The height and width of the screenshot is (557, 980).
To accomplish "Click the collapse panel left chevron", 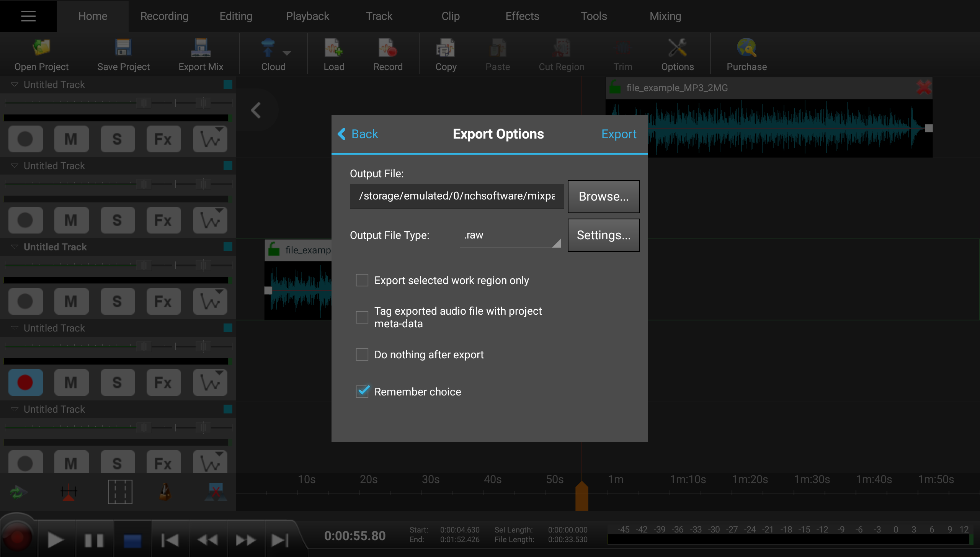I will pyautogui.click(x=256, y=110).
